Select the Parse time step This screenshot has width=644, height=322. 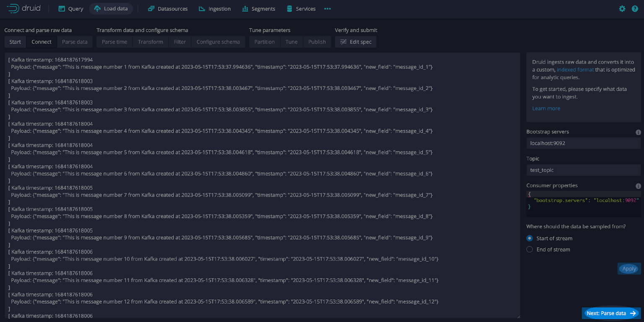pos(114,42)
